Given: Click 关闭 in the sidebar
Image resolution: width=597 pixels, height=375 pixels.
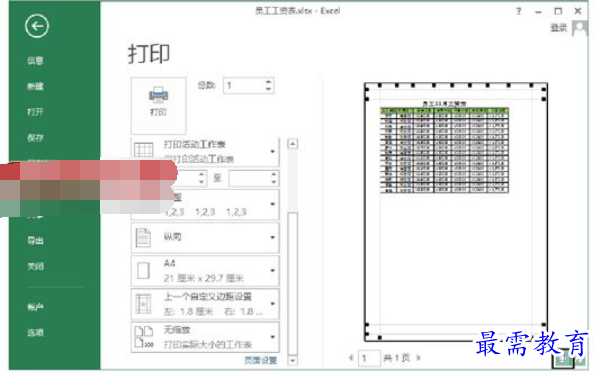Looking at the screenshot, I should [x=35, y=266].
